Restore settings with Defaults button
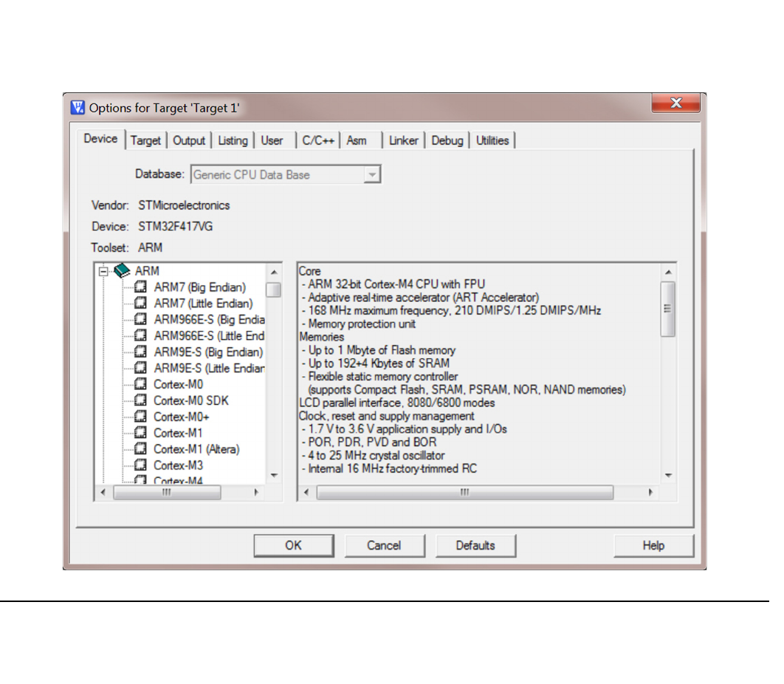This screenshot has height=684, width=784. pos(475,545)
